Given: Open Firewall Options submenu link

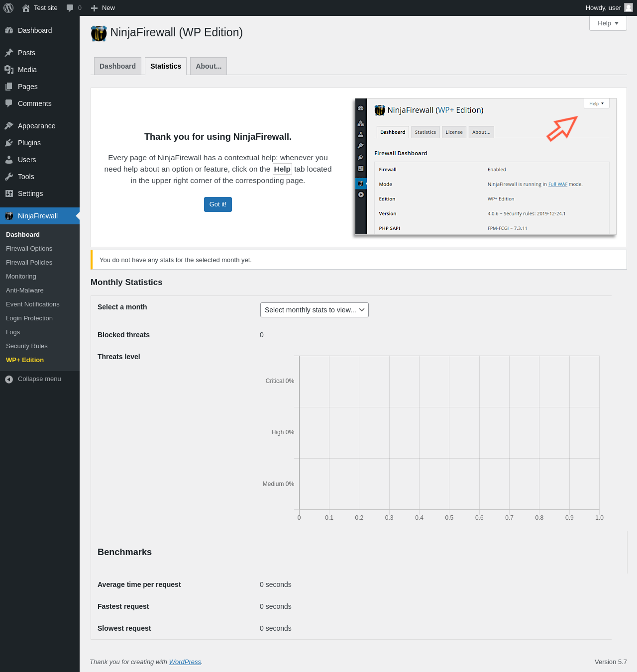Looking at the screenshot, I should click(29, 249).
